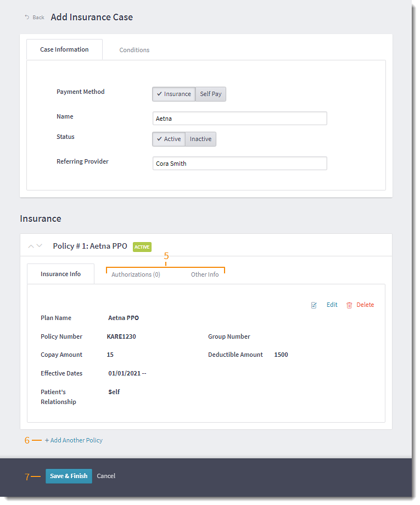Click the Plan Name label
Image resolution: width=420 pixels, height=505 pixels.
point(56,318)
